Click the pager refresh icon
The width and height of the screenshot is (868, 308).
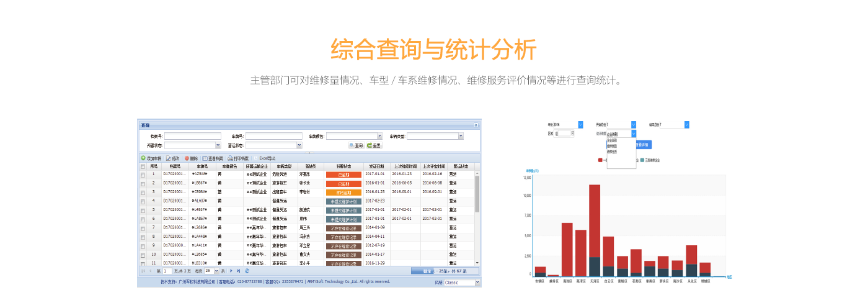point(247,271)
